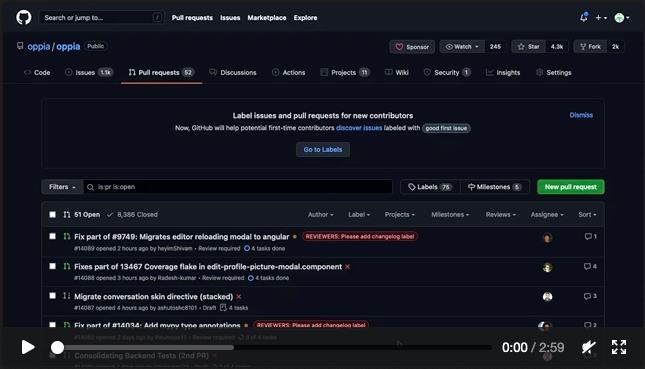Switch to the Actions tab

[x=289, y=72]
